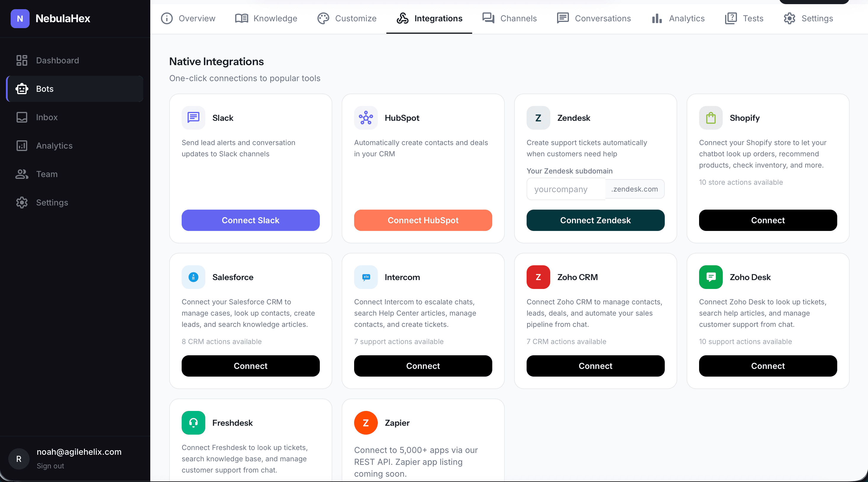The height and width of the screenshot is (482, 868).
Task: Click the red Zoho CRM icon
Action: pos(538,277)
